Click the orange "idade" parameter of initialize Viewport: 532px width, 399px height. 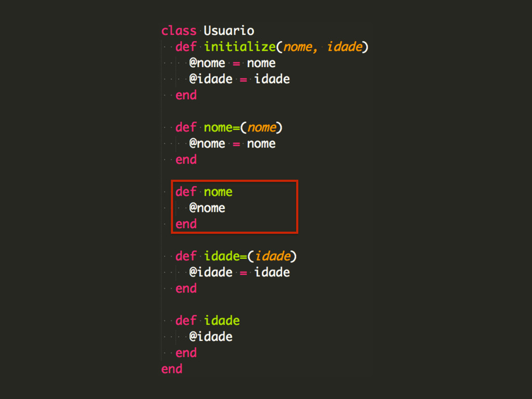point(344,47)
